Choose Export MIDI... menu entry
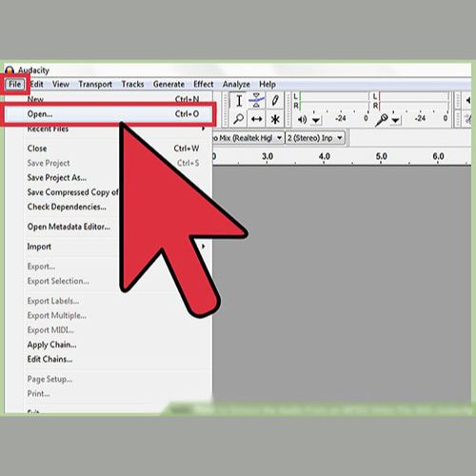Image resolution: width=476 pixels, height=476 pixels. (x=109, y=330)
